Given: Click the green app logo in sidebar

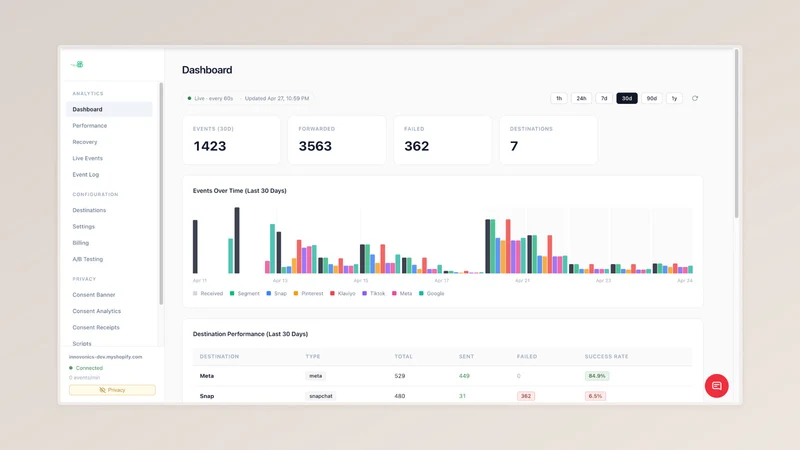Looking at the screenshot, I should 78,64.
